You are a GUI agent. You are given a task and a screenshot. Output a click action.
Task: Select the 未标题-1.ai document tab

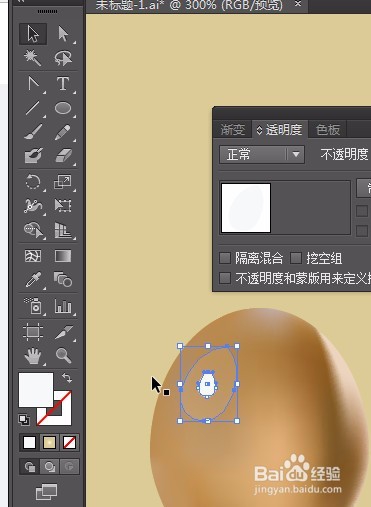188,5
